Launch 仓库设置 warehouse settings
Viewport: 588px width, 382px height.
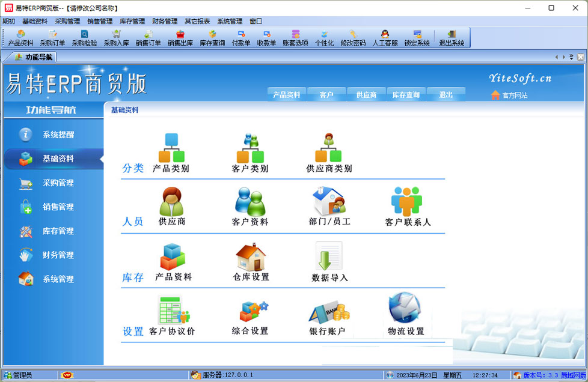[251, 258]
